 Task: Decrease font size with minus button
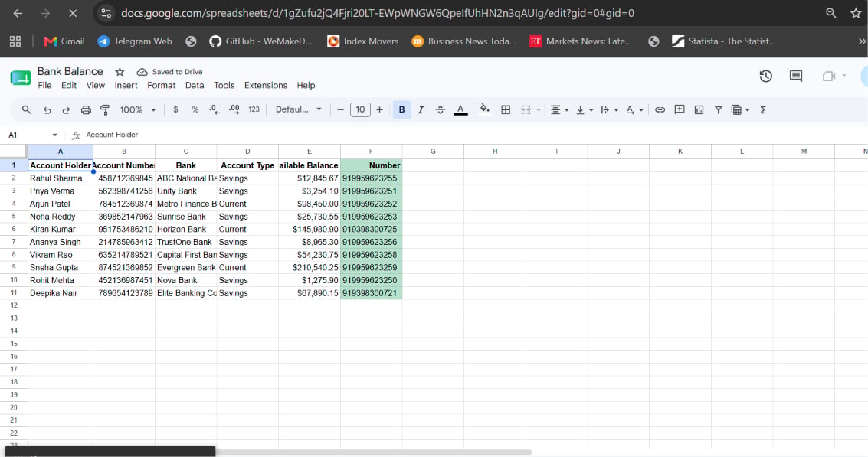click(340, 109)
